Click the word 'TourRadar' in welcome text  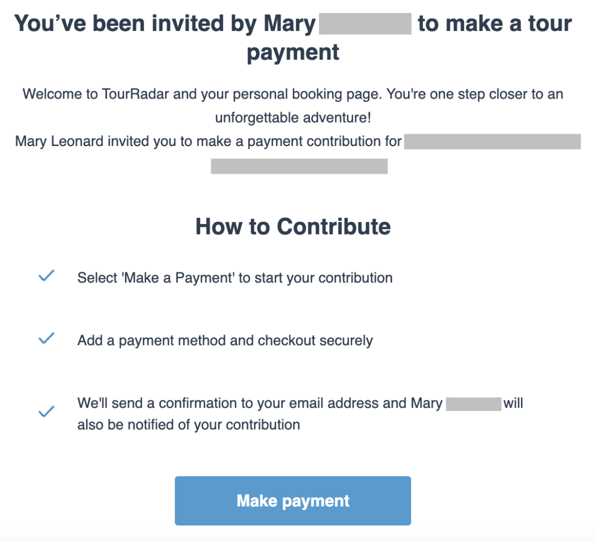135,94
